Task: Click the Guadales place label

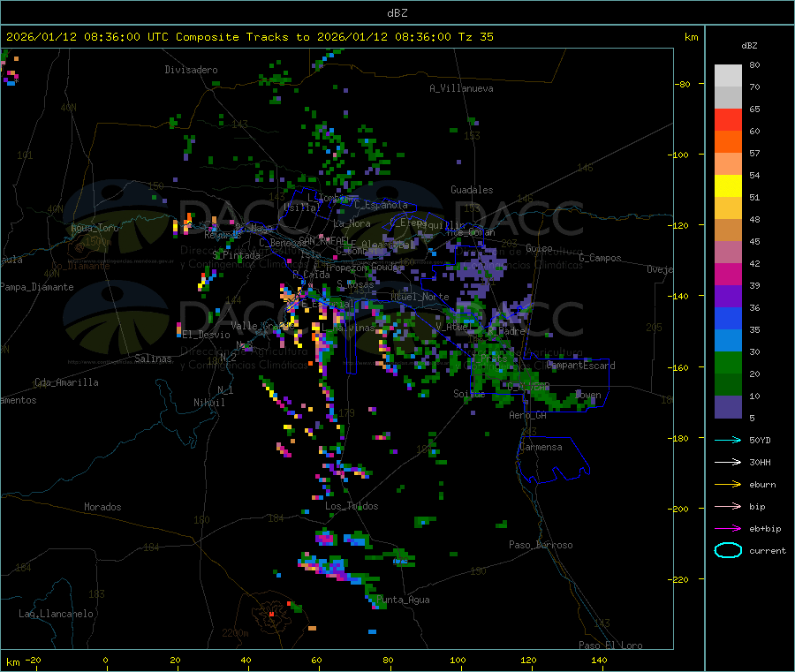Action: click(x=472, y=190)
